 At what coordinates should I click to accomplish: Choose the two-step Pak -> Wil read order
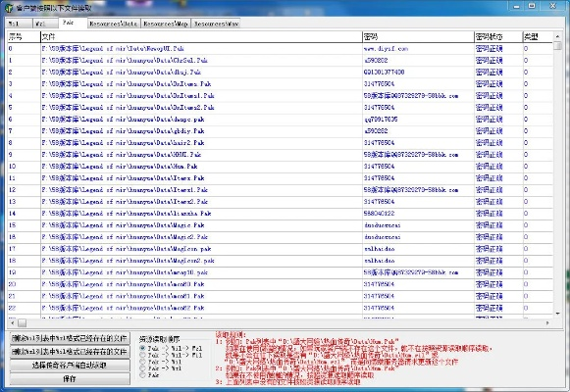coord(142,362)
